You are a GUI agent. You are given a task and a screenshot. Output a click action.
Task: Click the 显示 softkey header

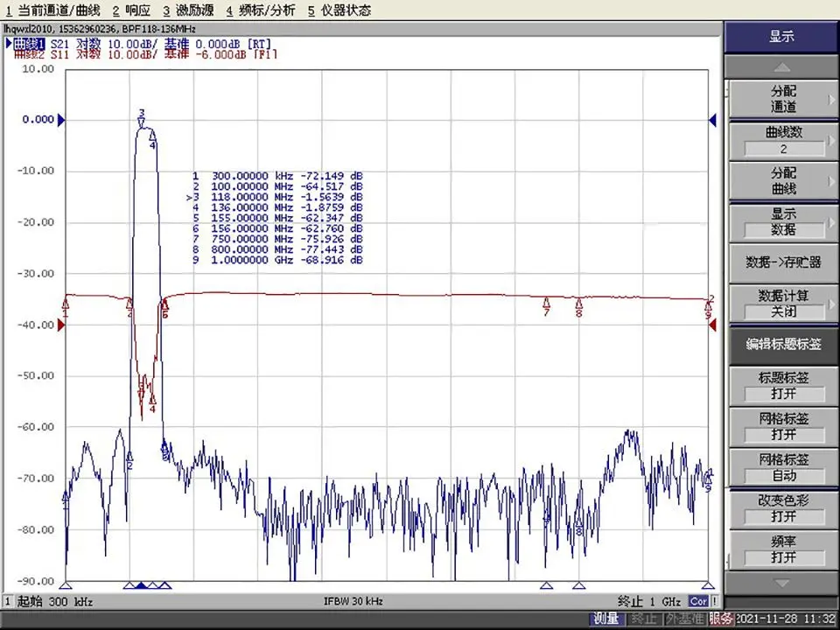[781, 37]
